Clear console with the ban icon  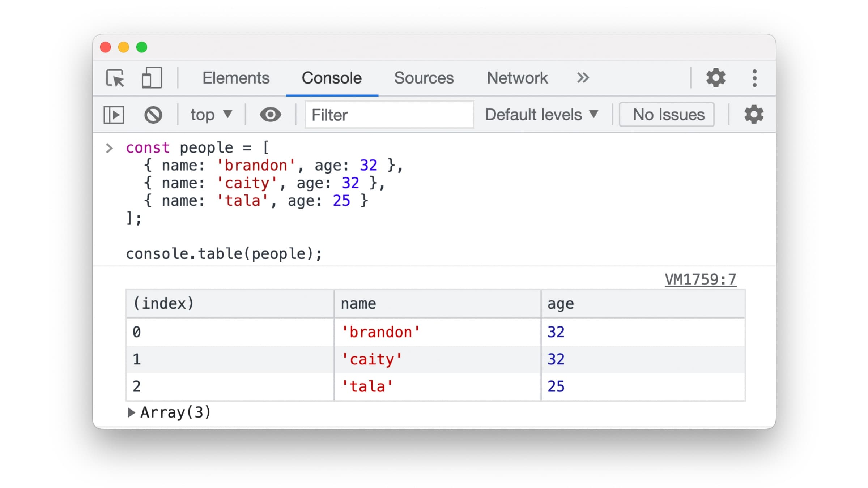click(153, 115)
